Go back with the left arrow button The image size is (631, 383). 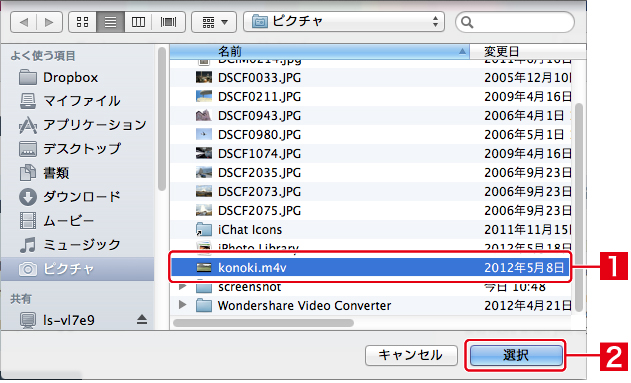(23, 22)
